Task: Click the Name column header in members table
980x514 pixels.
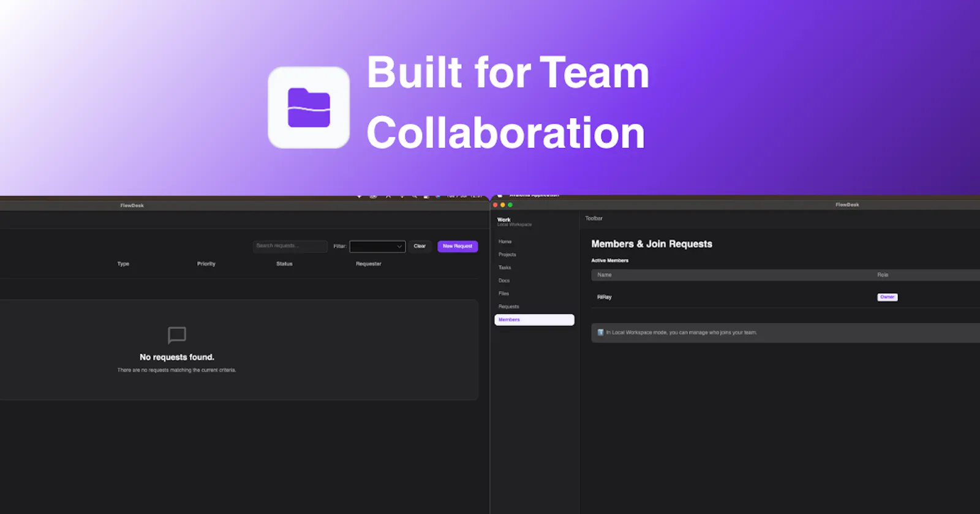Action: (605, 275)
